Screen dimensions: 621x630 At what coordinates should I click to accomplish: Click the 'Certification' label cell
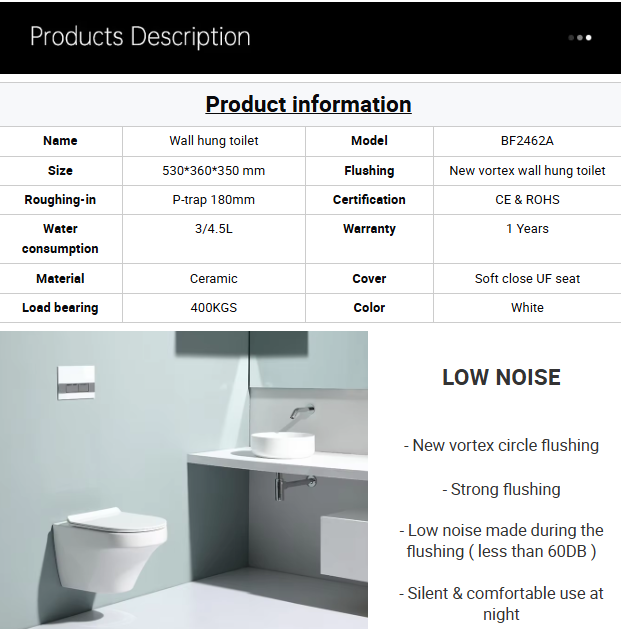[369, 200]
